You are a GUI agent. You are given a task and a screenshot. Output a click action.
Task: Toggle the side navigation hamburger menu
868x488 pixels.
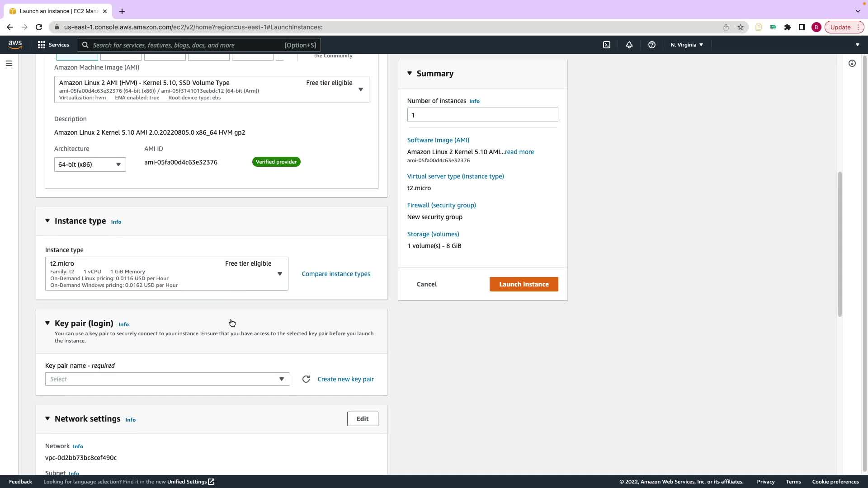[9, 63]
